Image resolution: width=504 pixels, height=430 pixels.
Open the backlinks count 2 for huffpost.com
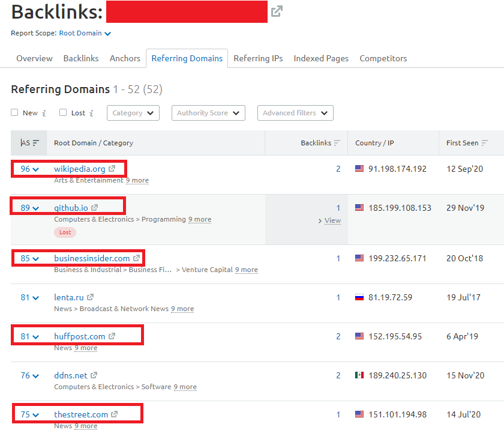pyautogui.click(x=338, y=336)
